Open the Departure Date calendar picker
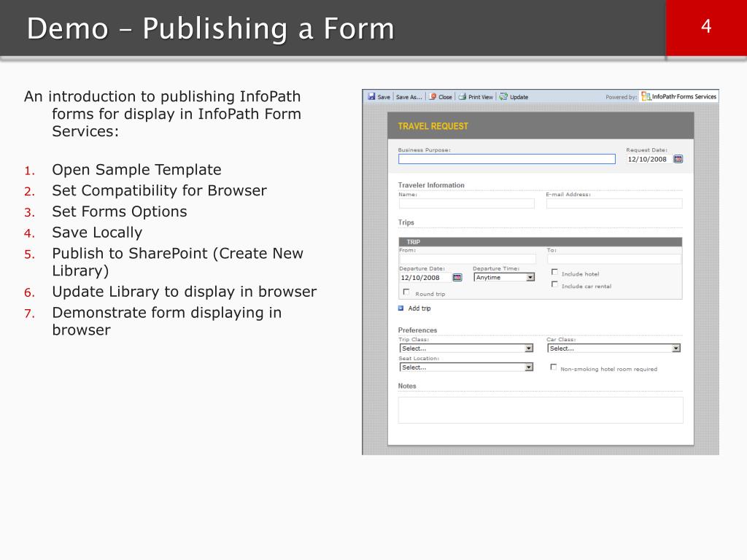The image size is (747, 560). [x=457, y=278]
